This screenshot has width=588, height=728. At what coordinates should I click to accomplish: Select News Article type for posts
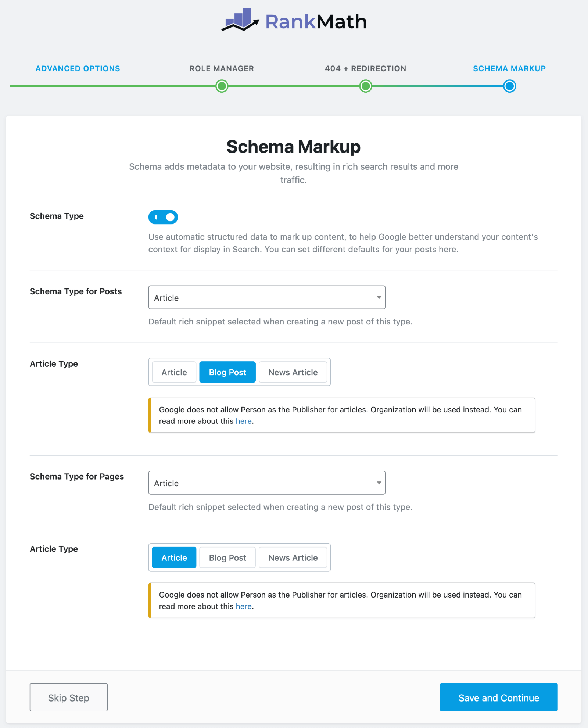(x=293, y=372)
